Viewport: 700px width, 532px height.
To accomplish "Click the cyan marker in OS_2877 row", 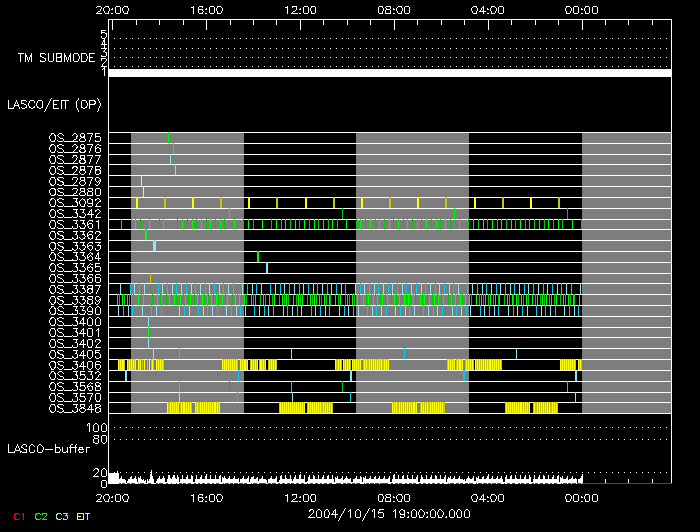I will pyautogui.click(x=170, y=159).
